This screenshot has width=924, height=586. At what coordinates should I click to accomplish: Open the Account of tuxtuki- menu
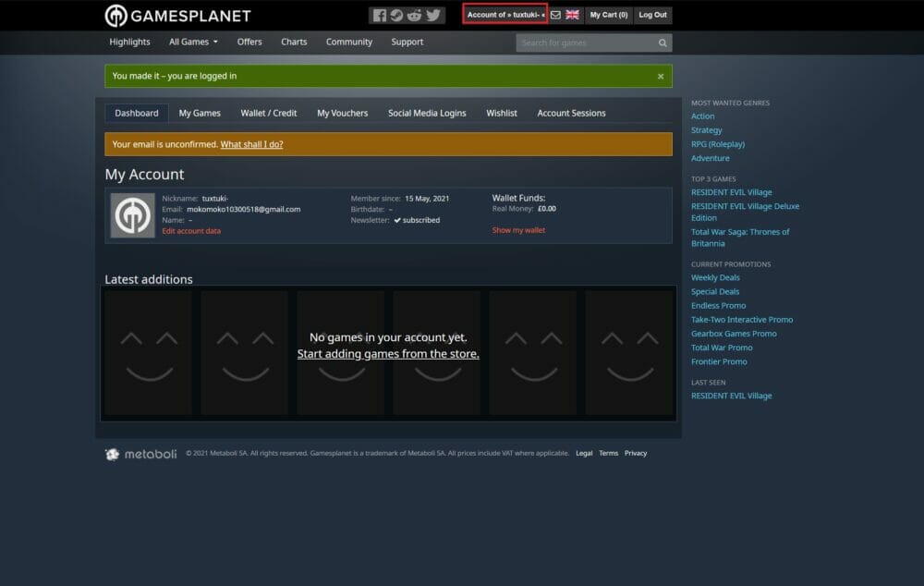[x=505, y=15]
